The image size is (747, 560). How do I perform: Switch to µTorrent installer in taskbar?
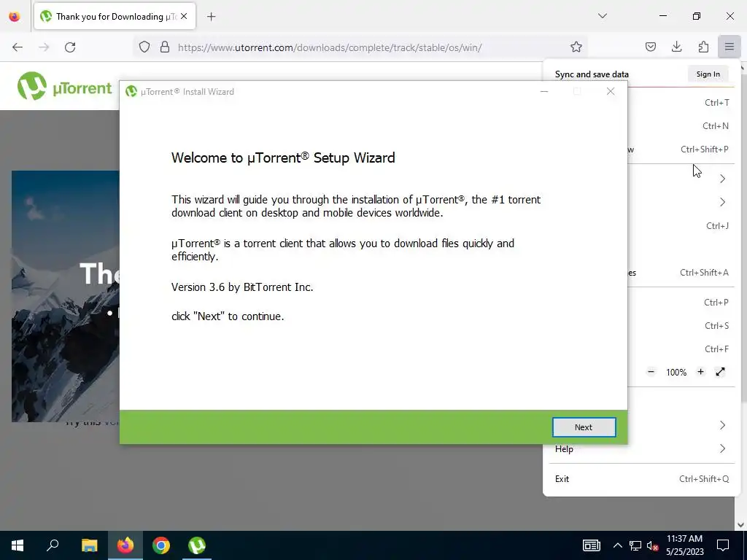(197, 545)
